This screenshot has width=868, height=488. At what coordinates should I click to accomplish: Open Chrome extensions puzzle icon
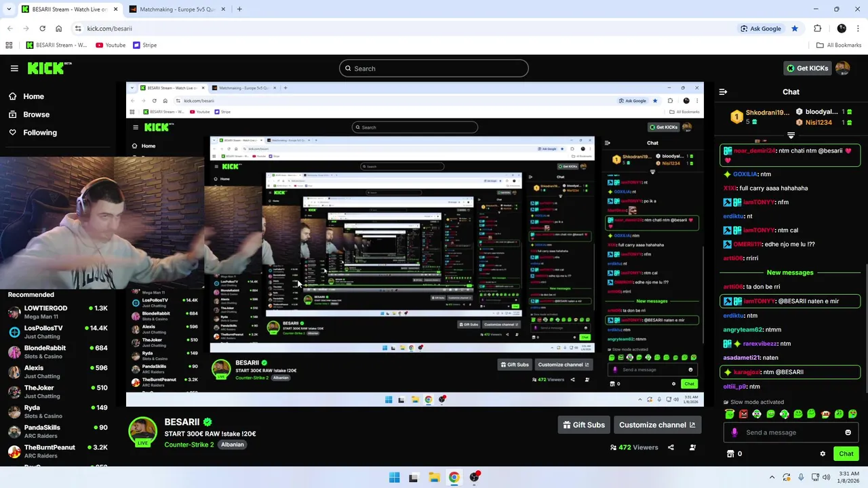(x=817, y=28)
